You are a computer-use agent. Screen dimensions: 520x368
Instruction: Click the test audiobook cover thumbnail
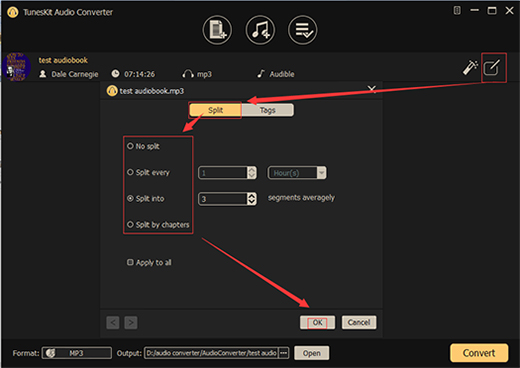point(17,67)
